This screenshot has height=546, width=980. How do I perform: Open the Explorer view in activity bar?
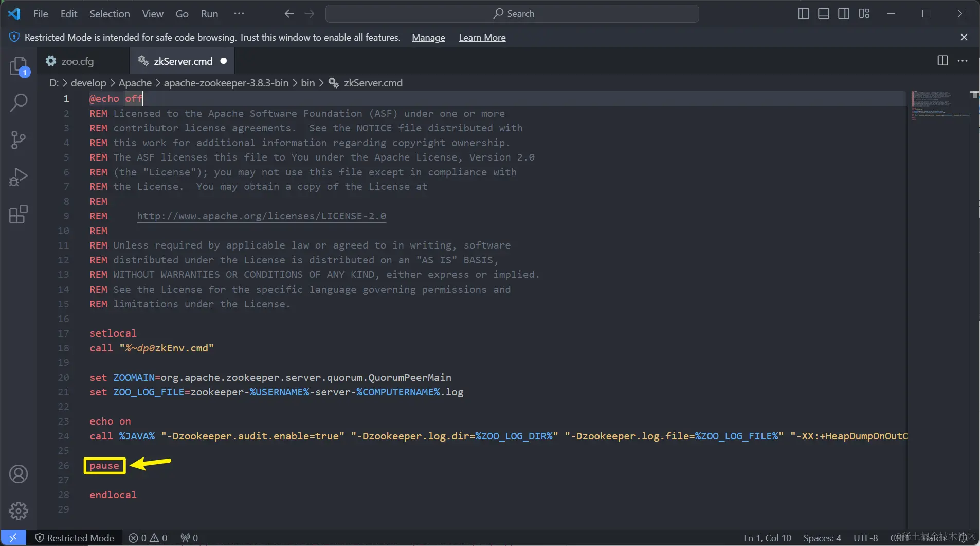(x=19, y=66)
